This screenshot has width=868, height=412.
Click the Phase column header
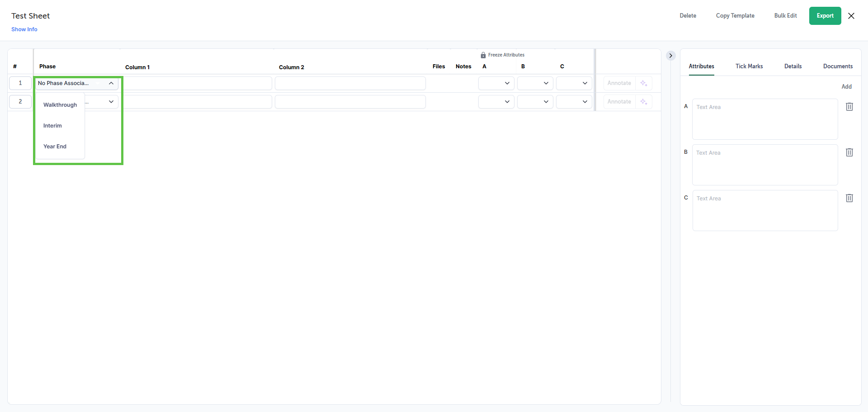[x=47, y=66]
